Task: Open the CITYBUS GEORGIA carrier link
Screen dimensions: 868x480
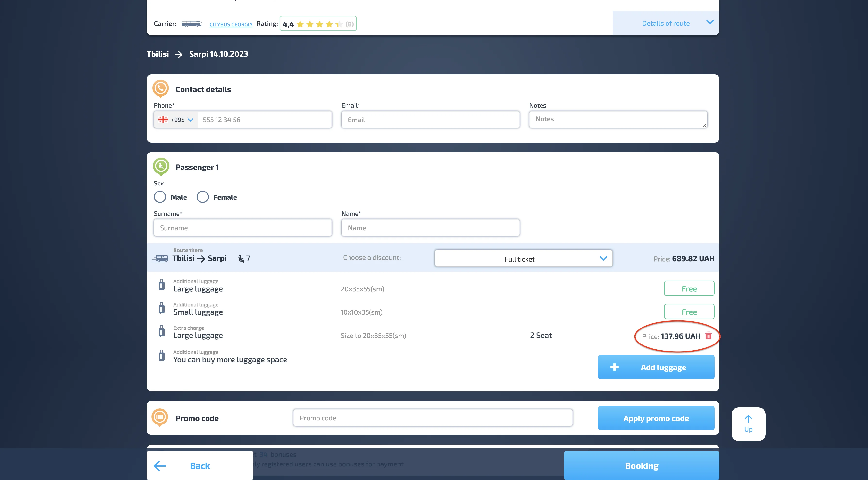Action: (231, 24)
